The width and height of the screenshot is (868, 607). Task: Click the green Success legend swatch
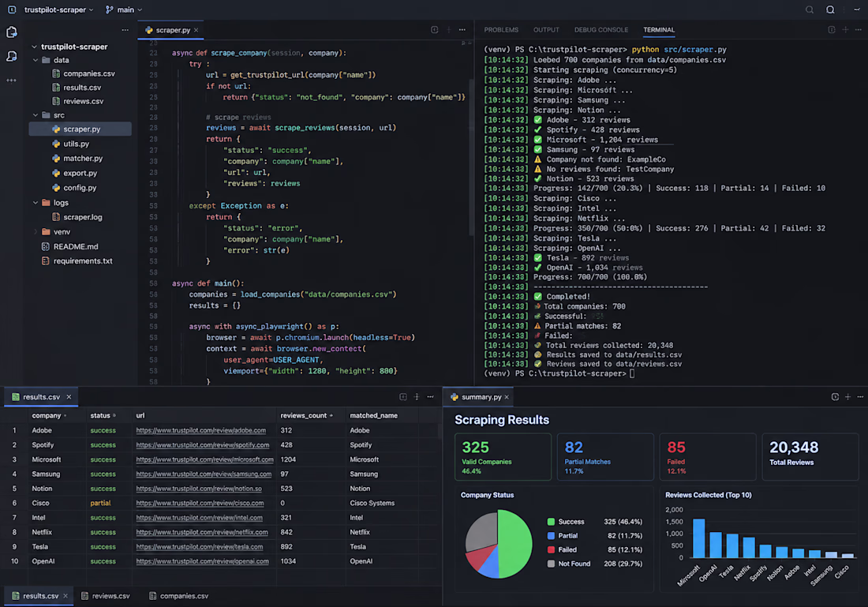(551, 522)
